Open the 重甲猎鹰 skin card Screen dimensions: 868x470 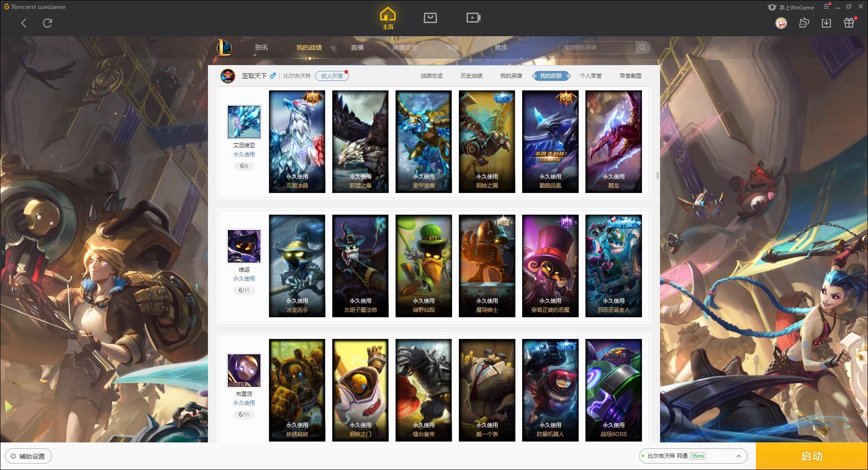424,141
